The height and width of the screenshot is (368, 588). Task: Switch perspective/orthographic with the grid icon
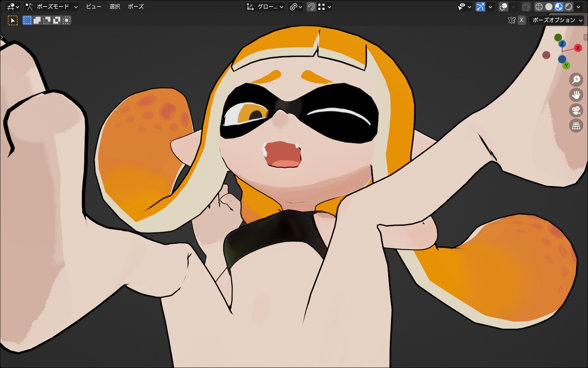(576, 126)
